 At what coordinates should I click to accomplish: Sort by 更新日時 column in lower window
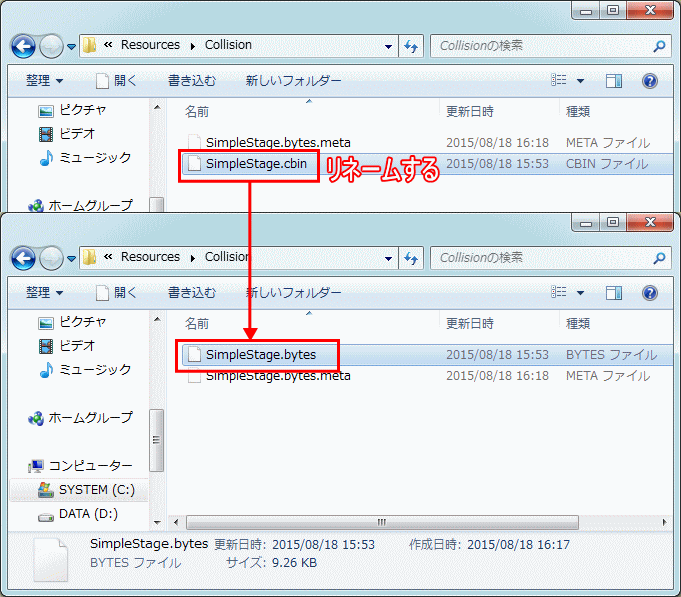(470, 323)
